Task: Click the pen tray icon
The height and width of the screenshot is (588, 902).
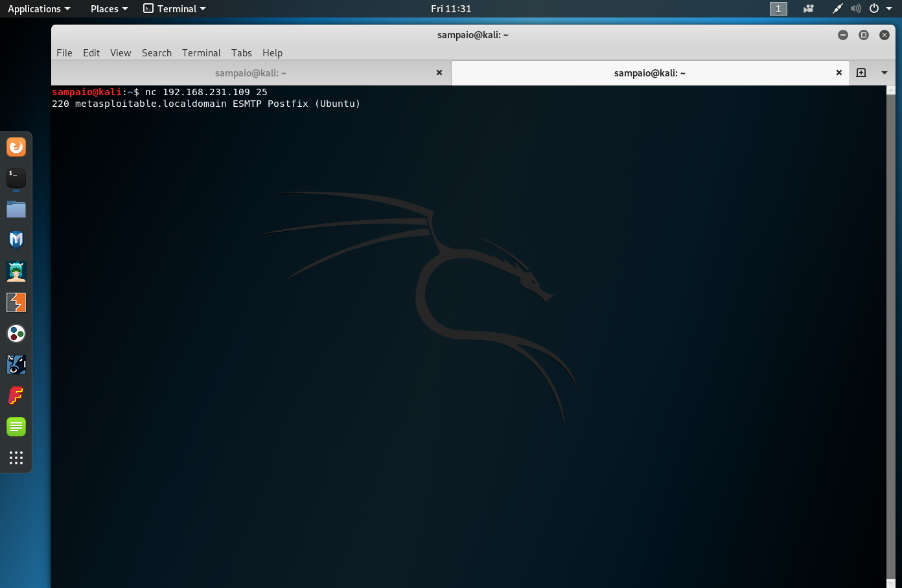Action: (x=838, y=8)
